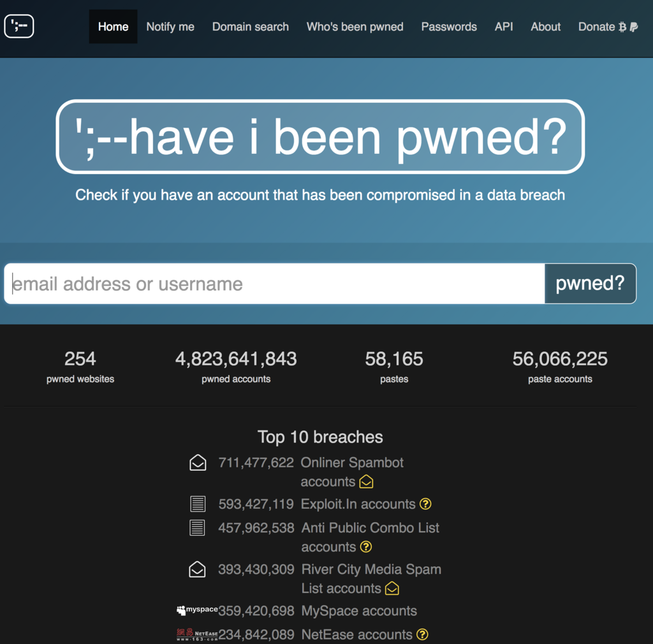The image size is (653, 644).
Task: Click list icon beside Anti Public Combo List
Action: 198,527
